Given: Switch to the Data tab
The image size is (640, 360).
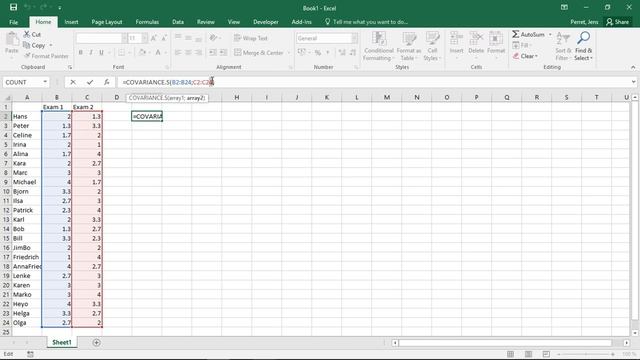Looking at the screenshot, I should (178, 22).
